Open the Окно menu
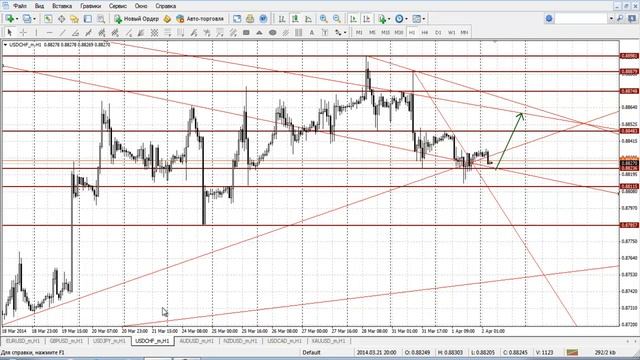 click(141, 6)
